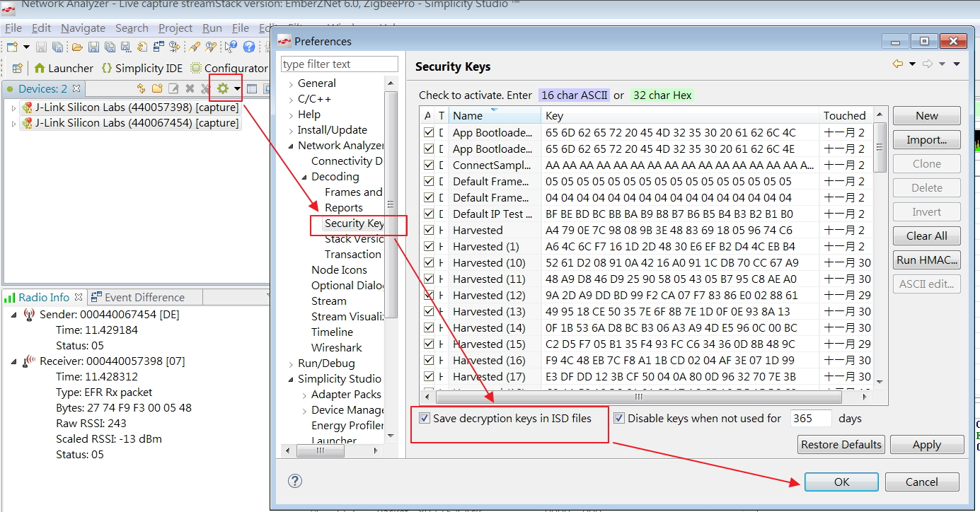Click the help question mark in Preferences dialog

(296, 481)
